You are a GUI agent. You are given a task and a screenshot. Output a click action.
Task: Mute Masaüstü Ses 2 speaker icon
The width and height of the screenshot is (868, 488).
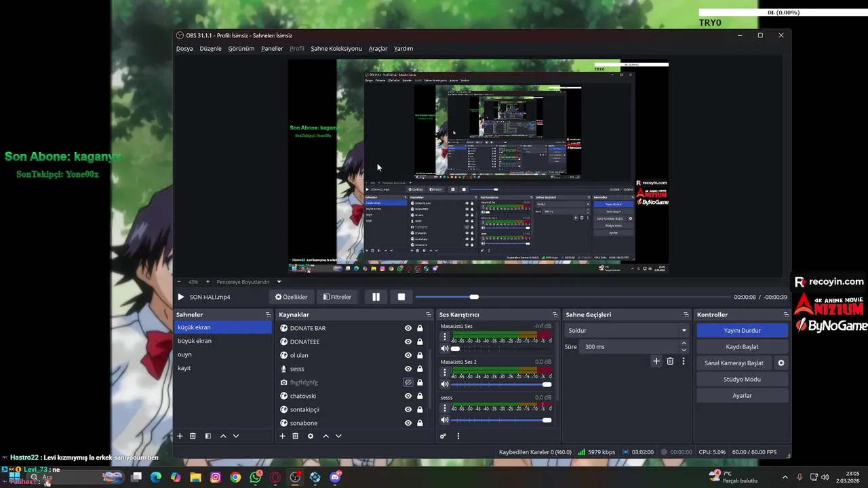coord(445,384)
